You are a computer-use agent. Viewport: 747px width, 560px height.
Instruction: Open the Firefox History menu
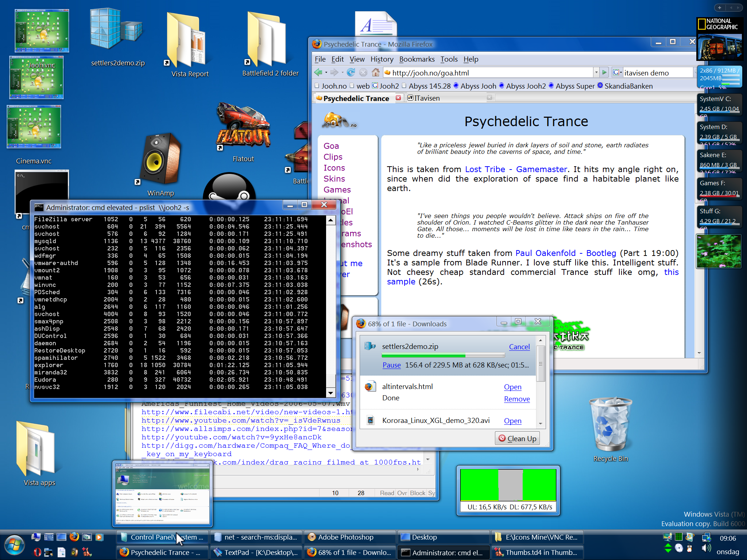(382, 59)
